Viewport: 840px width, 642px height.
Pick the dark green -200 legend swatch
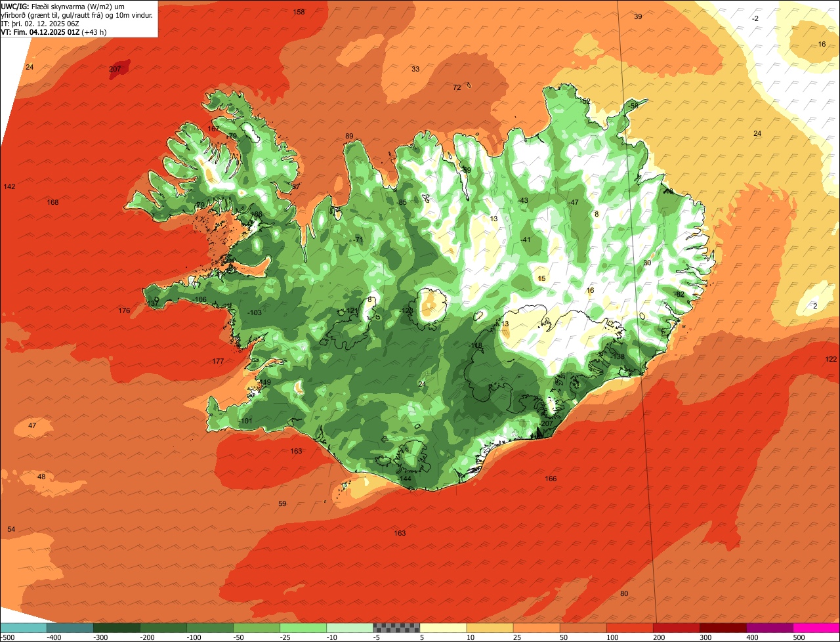[x=163, y=627]
